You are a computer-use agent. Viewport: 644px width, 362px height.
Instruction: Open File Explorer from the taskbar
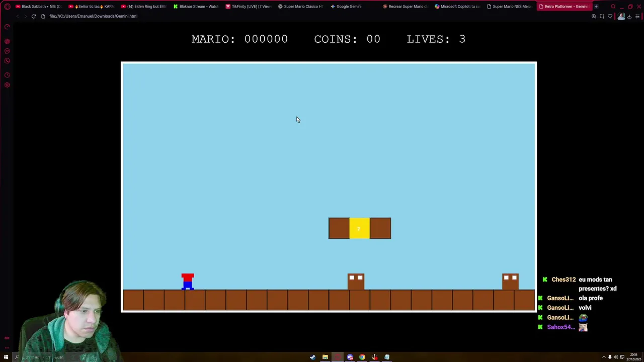coord(325,357)
